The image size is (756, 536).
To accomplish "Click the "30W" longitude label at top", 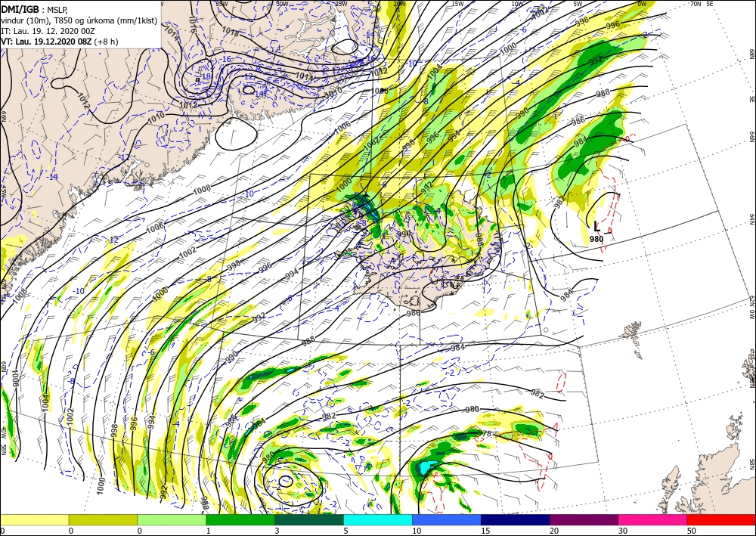I will (283, 3).
